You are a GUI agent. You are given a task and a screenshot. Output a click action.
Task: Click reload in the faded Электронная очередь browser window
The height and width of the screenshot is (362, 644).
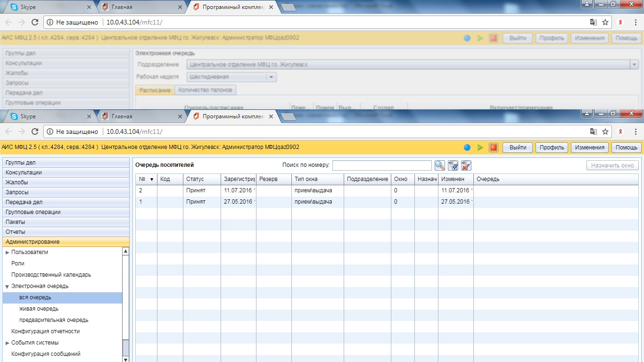click(x=34, y=22)
